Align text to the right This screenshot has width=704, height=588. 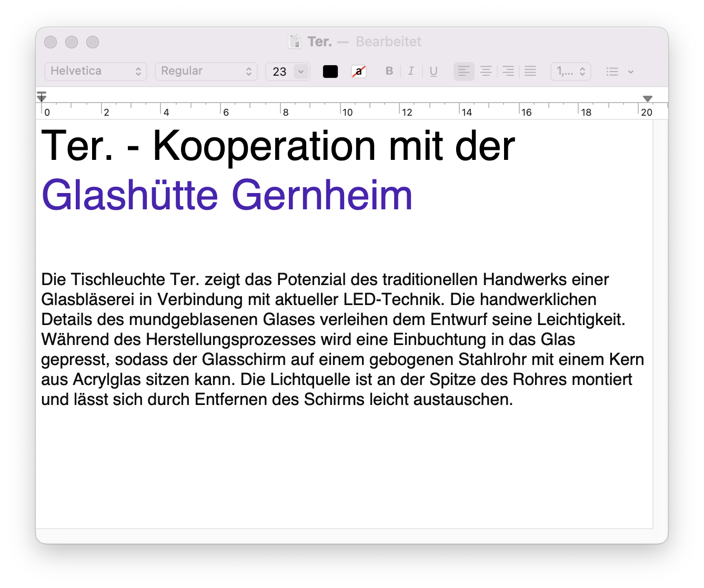(508, 71)
